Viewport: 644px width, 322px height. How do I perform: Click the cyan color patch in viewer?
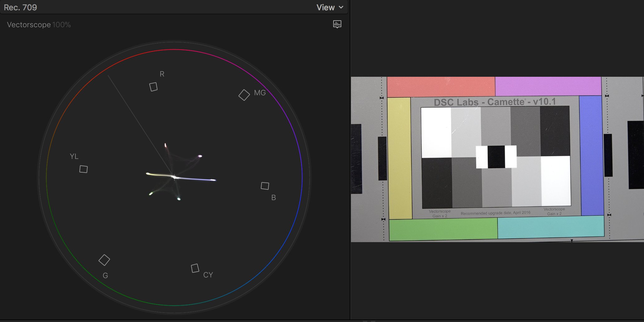pos(551,227)
